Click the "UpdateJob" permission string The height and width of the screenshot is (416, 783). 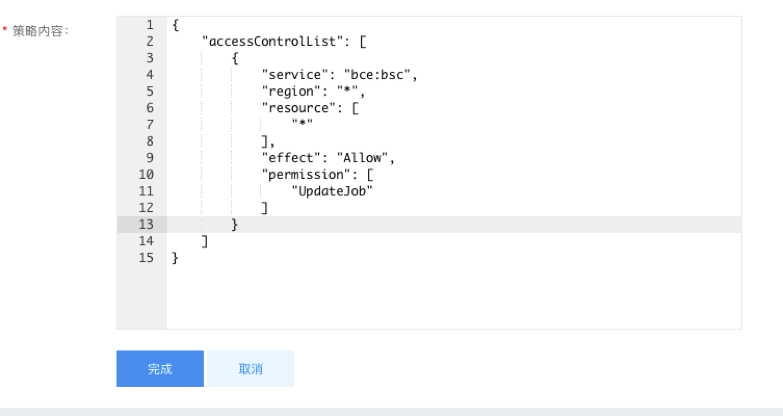[332, 191]
